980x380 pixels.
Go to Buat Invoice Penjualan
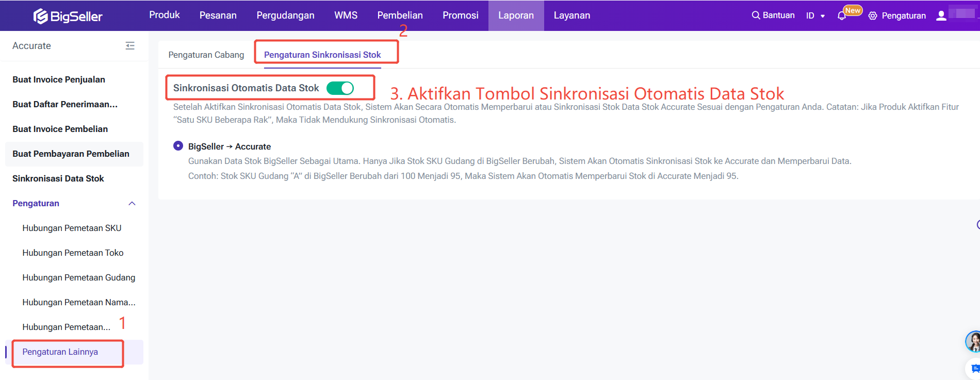(59, 79)
